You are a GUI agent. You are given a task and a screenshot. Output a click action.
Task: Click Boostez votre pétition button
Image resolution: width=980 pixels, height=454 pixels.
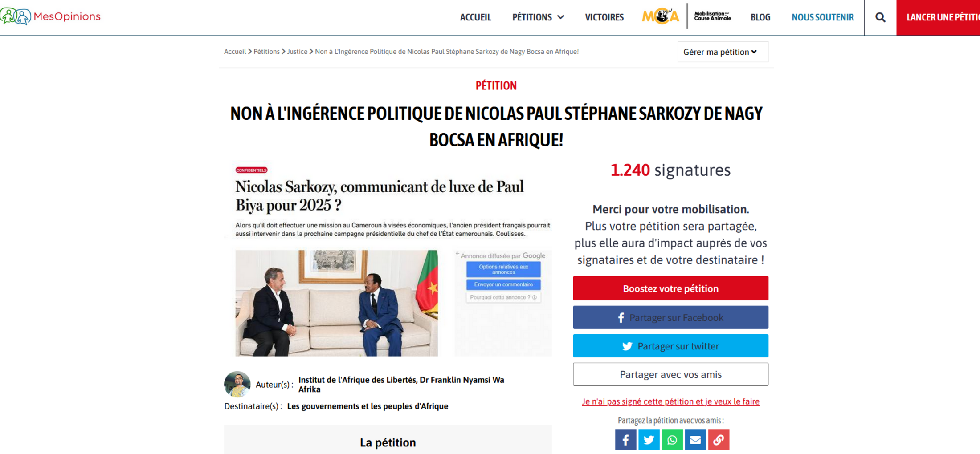[670, 288]
